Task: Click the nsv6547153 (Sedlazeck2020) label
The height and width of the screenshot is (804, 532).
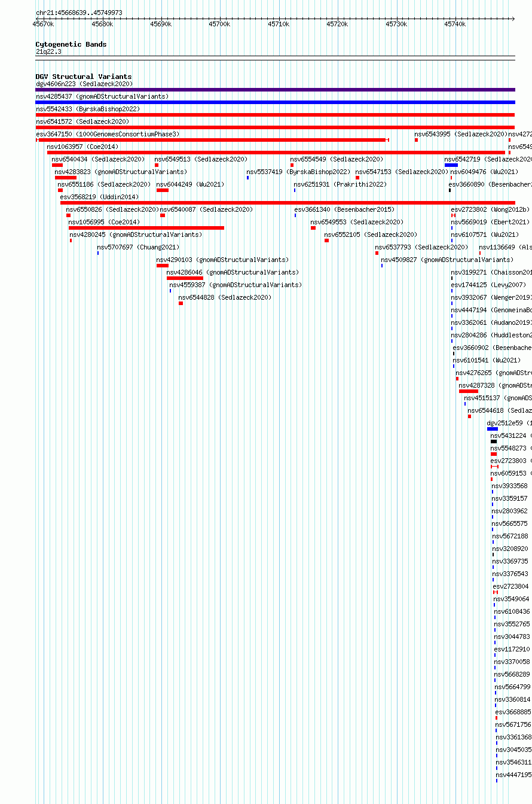Action: click(402, 172)
